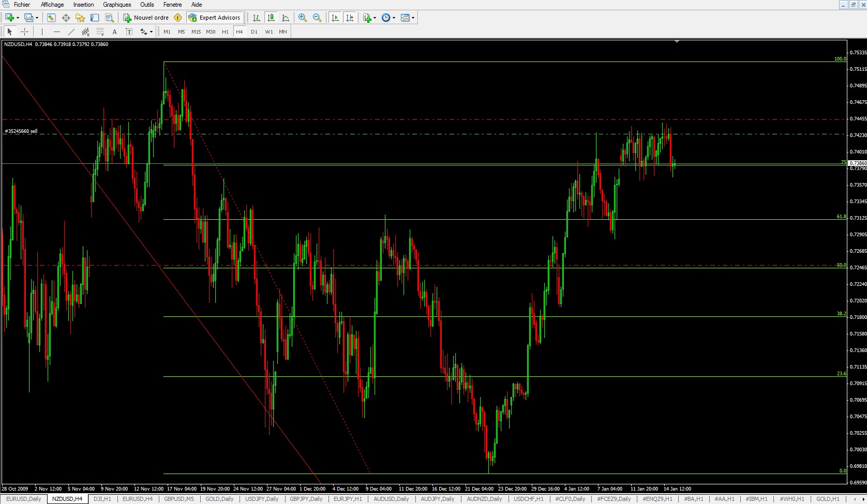867x504 pixels.
Task: Open the Market Watch window icon
Action: [51, 18]
